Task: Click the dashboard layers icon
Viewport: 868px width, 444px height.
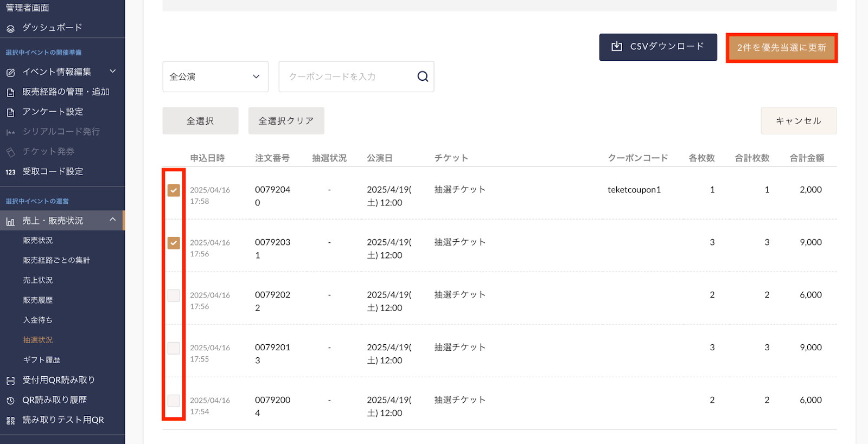Action: point(10,28)
